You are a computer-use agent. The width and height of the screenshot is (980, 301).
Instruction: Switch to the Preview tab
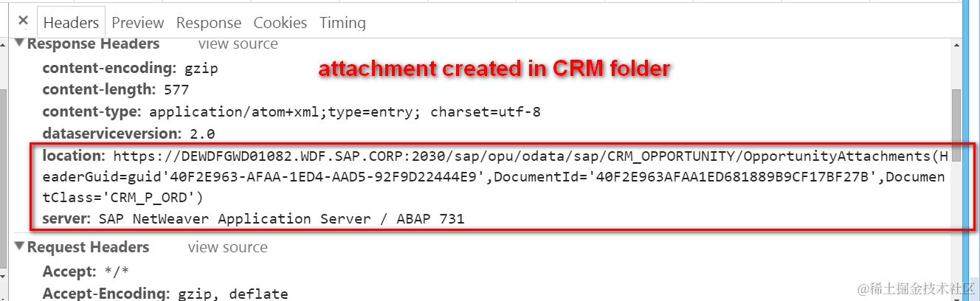coord(138,23)
